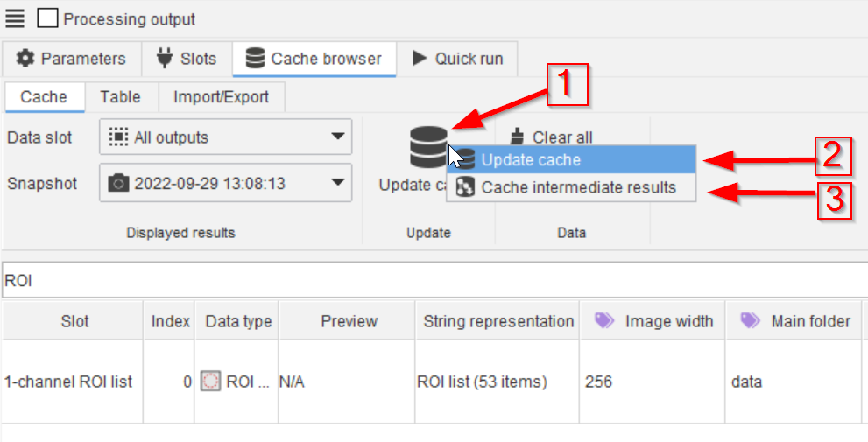868x442 pixels.
Task: Select the Table ribbon tab
Action: pos(121,97)
